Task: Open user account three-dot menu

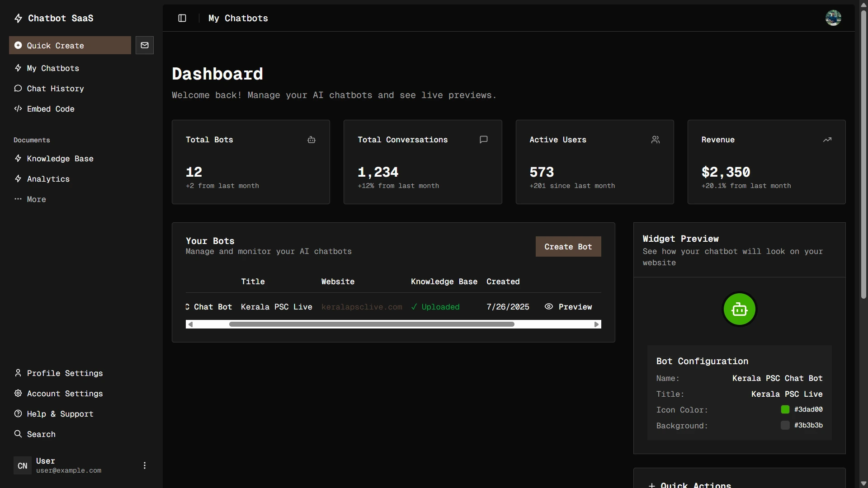Action: 145,465
